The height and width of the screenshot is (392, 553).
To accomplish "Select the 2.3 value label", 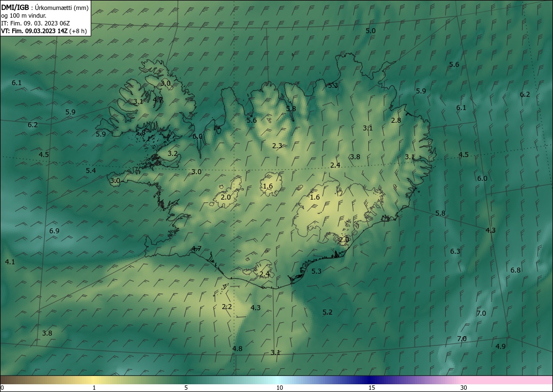I will pyautogui.click(x=277, y=145).
